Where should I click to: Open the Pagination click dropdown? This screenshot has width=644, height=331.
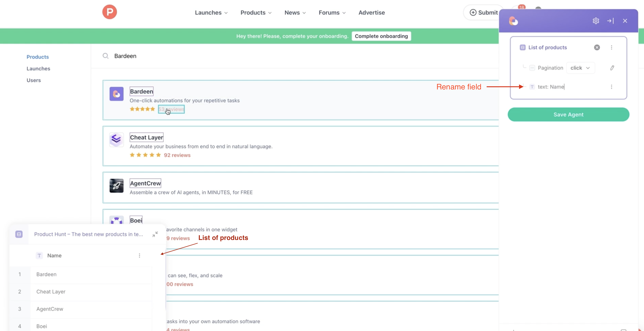[x=580, y=68]
